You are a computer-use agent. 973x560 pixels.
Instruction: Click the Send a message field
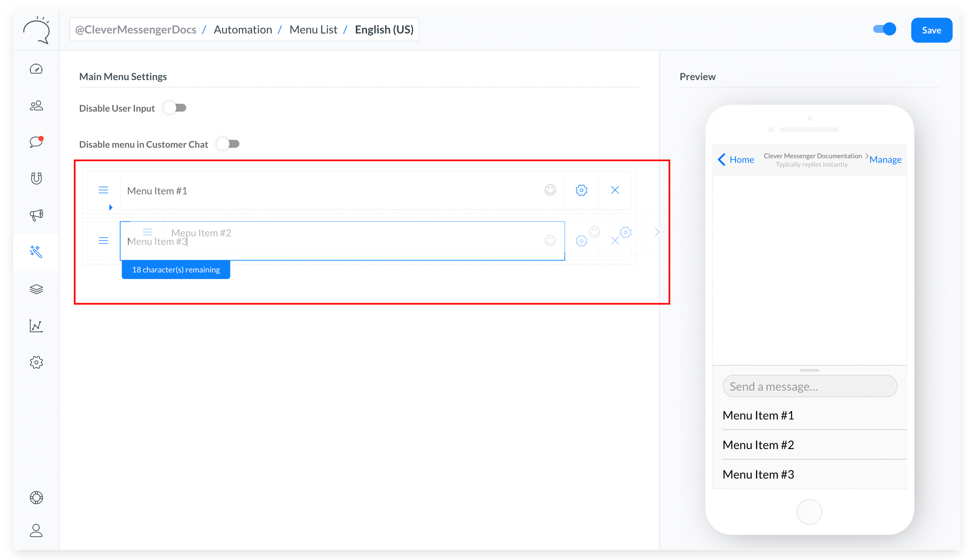[810, 386]
